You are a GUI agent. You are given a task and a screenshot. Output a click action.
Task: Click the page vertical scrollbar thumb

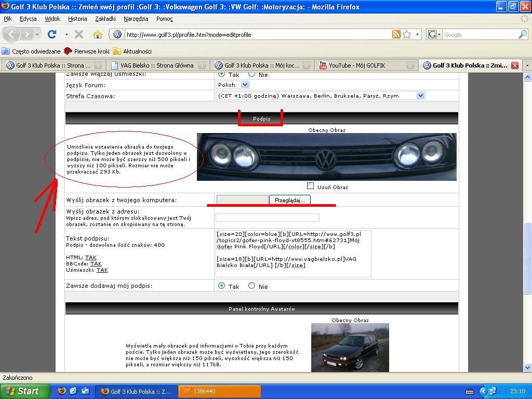pyautogui.click(x=527, y=259)
